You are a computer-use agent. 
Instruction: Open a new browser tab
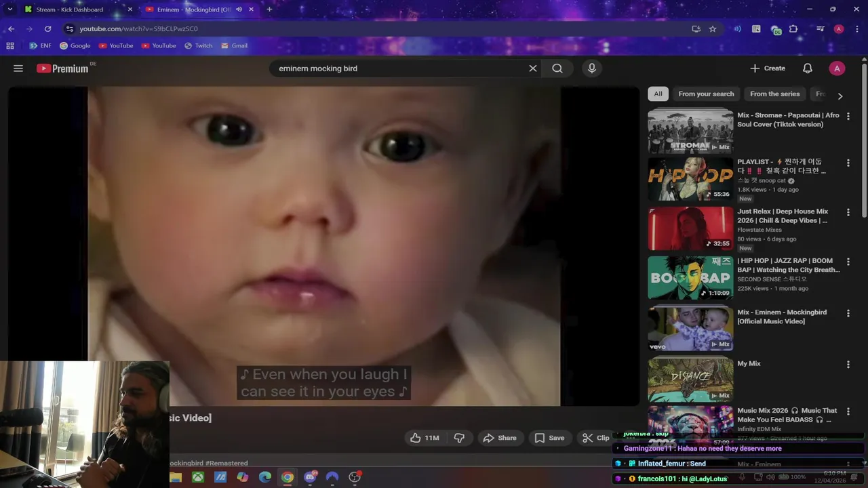[269, 9]
